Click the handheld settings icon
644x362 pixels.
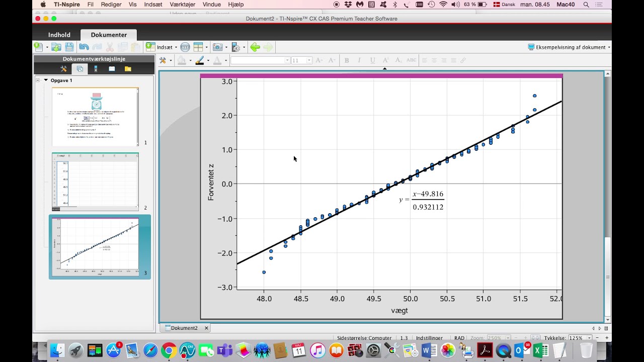coord(236,47)
